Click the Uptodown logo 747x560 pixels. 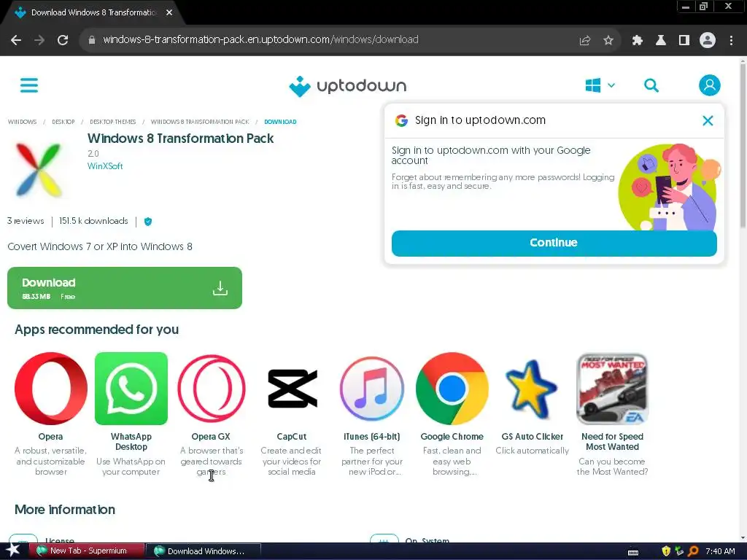[x=348, y=86]
